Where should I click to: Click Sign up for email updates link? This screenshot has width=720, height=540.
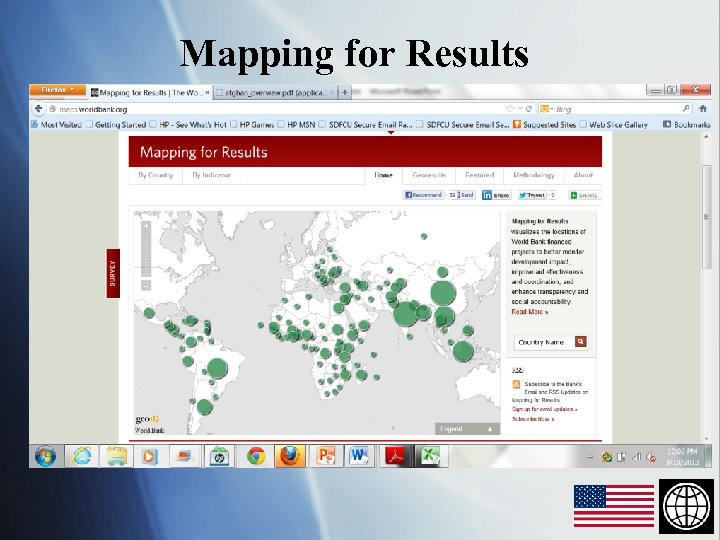click(545, 409)
